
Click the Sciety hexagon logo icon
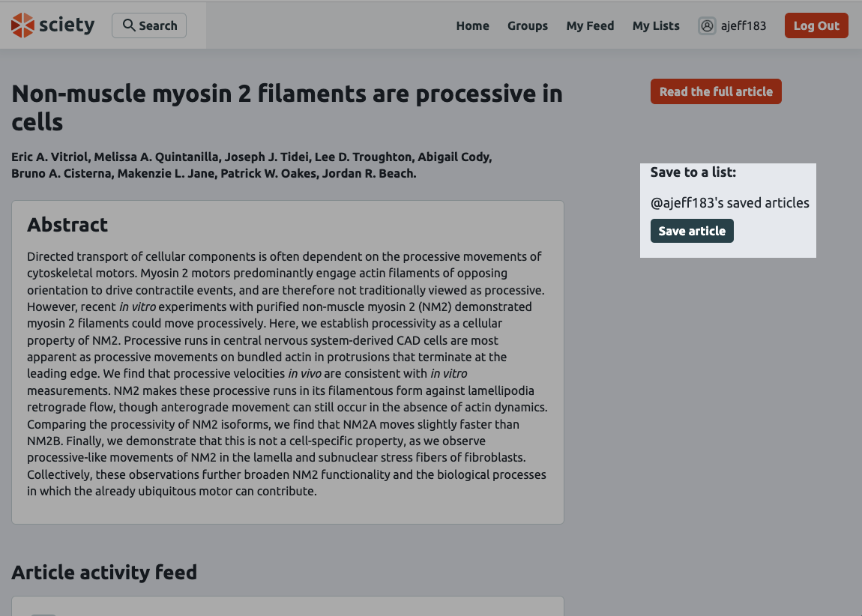(22, 25)
